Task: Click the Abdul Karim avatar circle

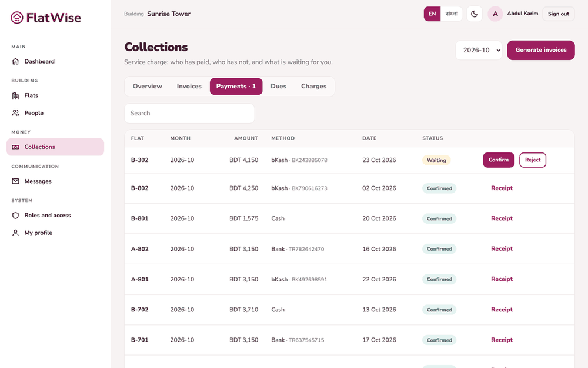Action: 495,14
